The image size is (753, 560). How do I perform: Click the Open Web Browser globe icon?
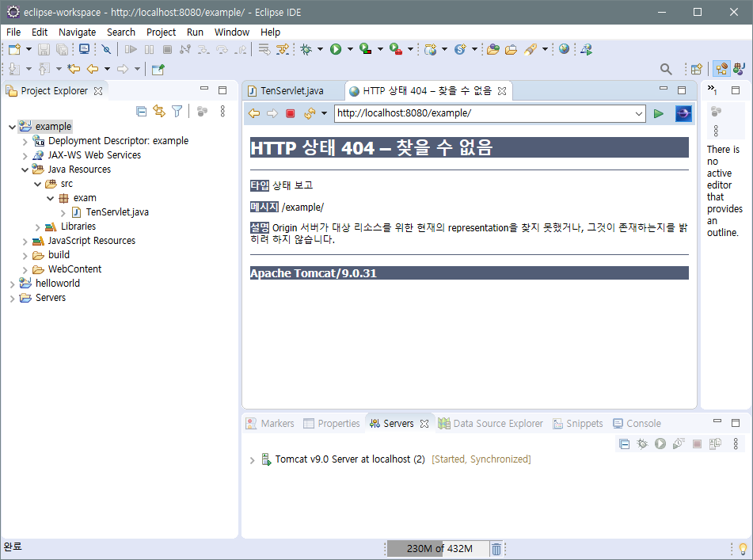[565, 49]
